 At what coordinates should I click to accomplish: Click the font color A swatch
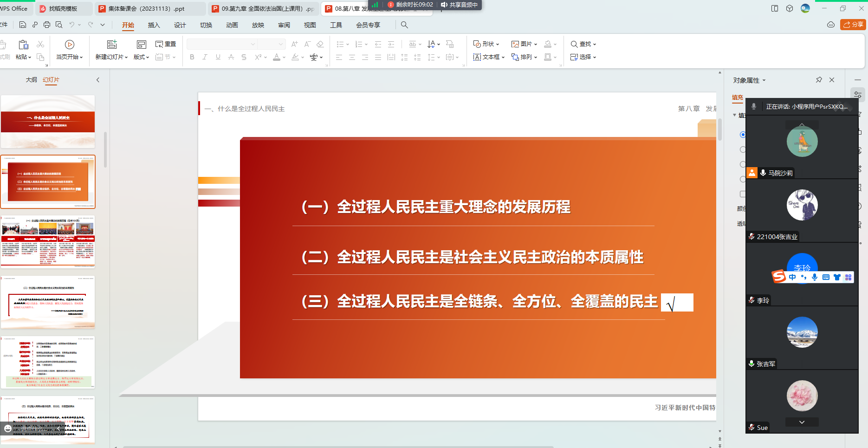pyautogui.click(x=277, y=57)
